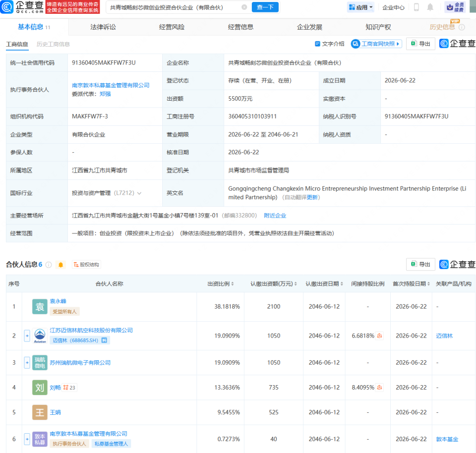Open the 股权结构 button
This screenshot has height=453, width=476.
[86, 265]
